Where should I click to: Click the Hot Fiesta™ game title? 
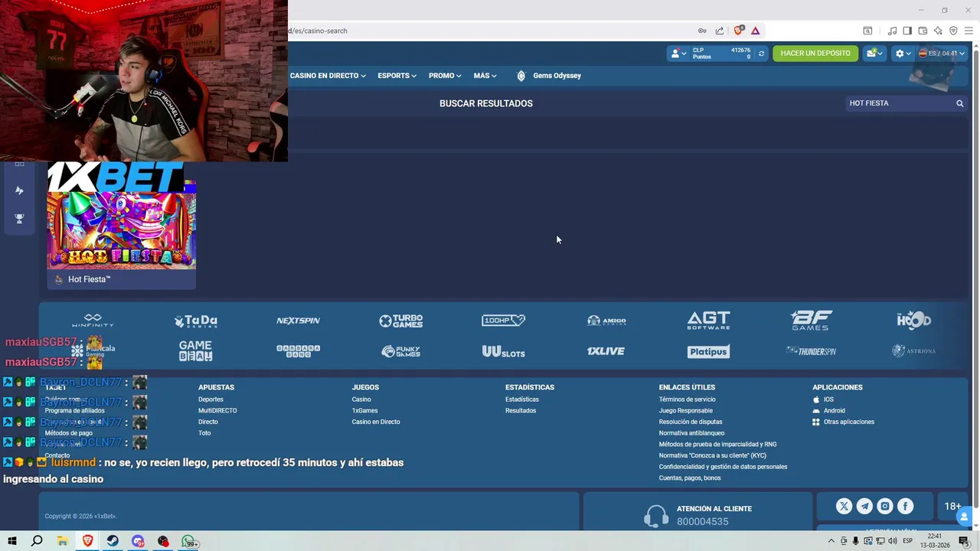[89, 279]
